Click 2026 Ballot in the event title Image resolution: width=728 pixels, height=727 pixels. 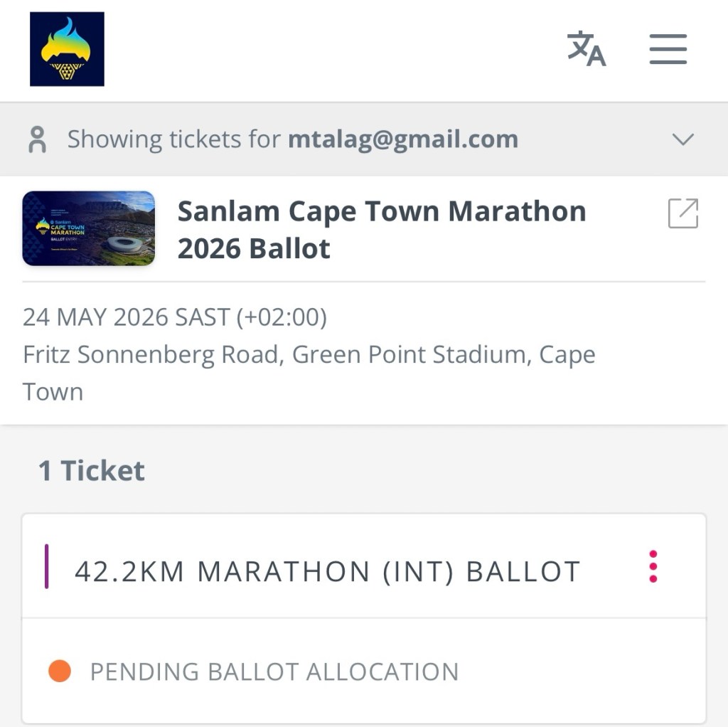point(254,249)
